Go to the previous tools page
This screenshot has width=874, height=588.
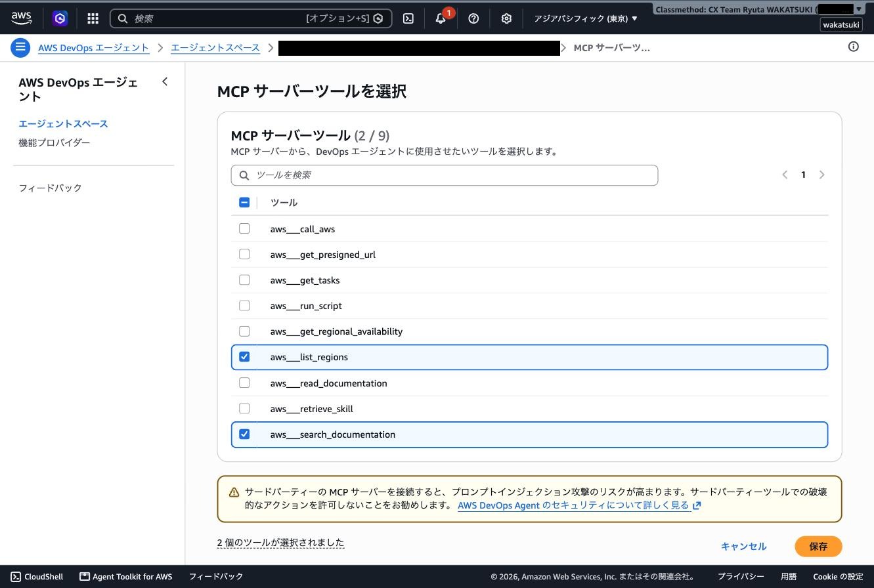point(785,175)
